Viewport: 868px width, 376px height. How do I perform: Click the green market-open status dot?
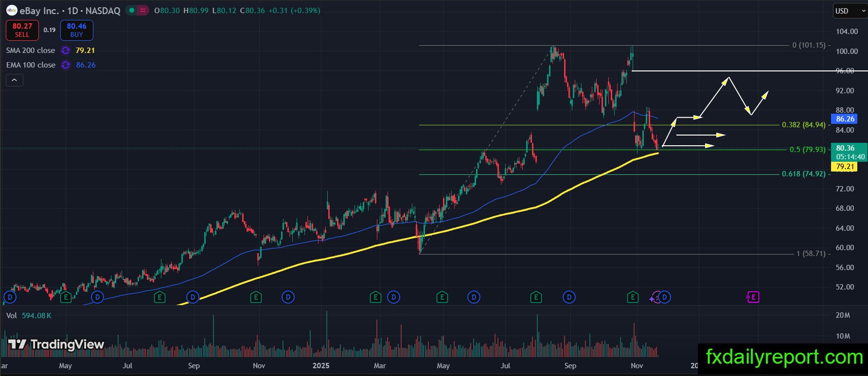point(131,10)
